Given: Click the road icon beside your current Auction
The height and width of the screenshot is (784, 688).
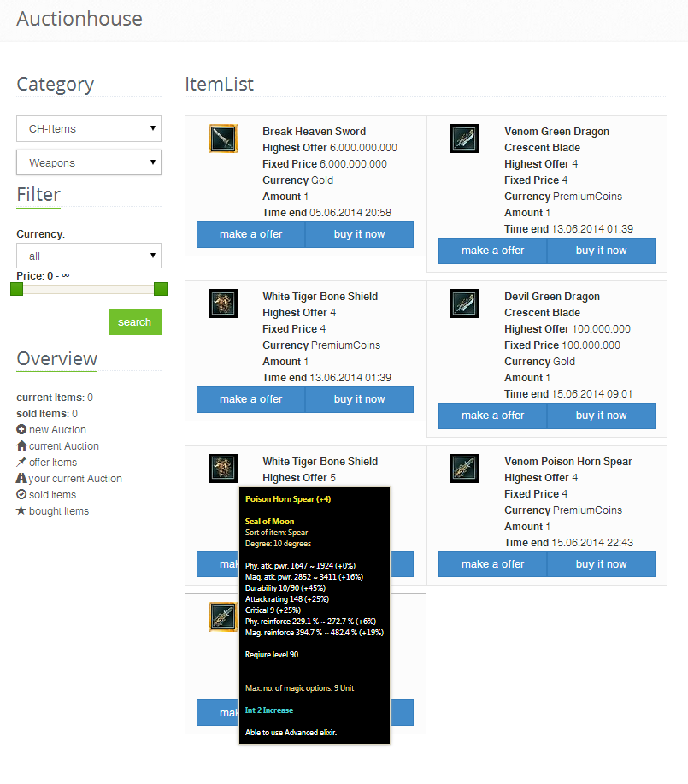Looking at the screenshot, I should pyautogui.click(x=21, y=478).
